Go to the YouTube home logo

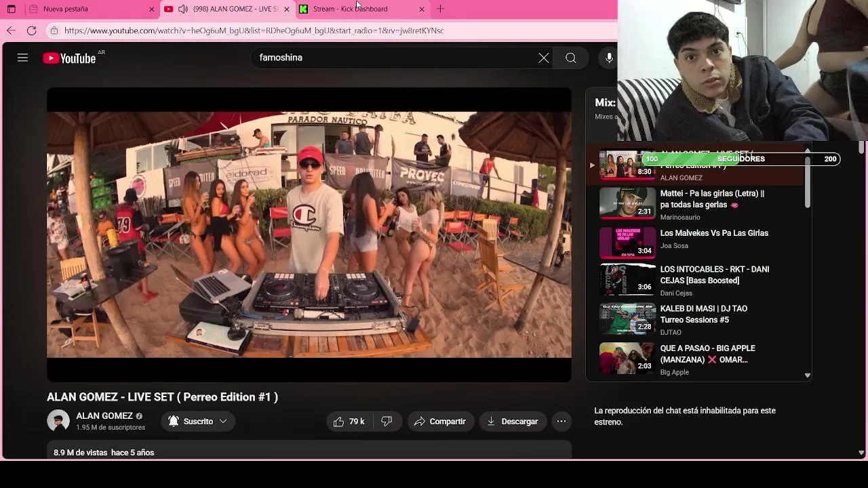coord(70,58)
